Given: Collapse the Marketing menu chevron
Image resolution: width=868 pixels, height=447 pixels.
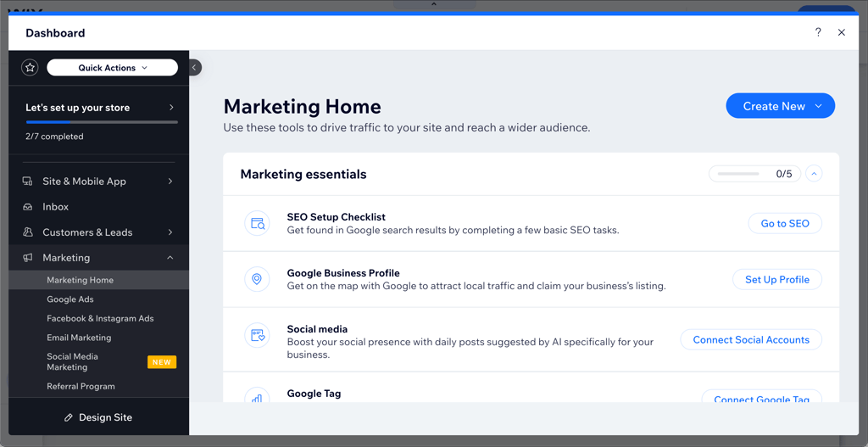Looking at the screenshot, I should (170, 258).
